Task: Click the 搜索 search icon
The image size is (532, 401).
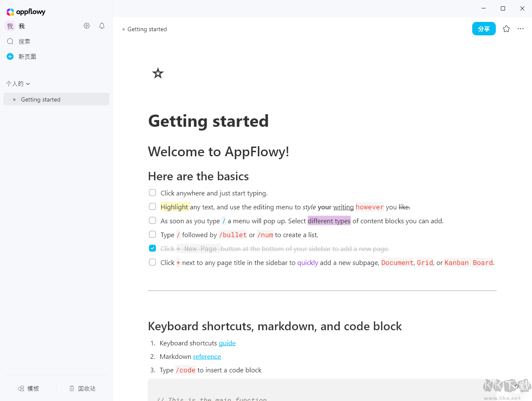Action: click(x=10, y=41)
